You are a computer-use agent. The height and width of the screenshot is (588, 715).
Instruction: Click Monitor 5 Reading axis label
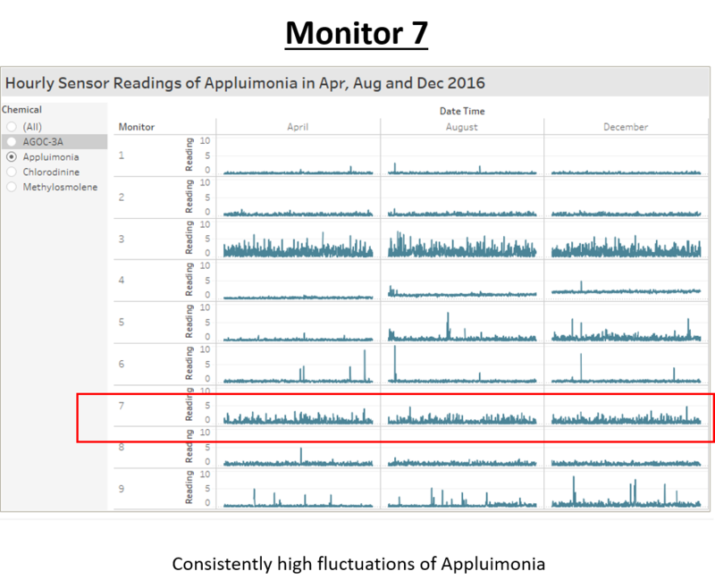[189, 322]
